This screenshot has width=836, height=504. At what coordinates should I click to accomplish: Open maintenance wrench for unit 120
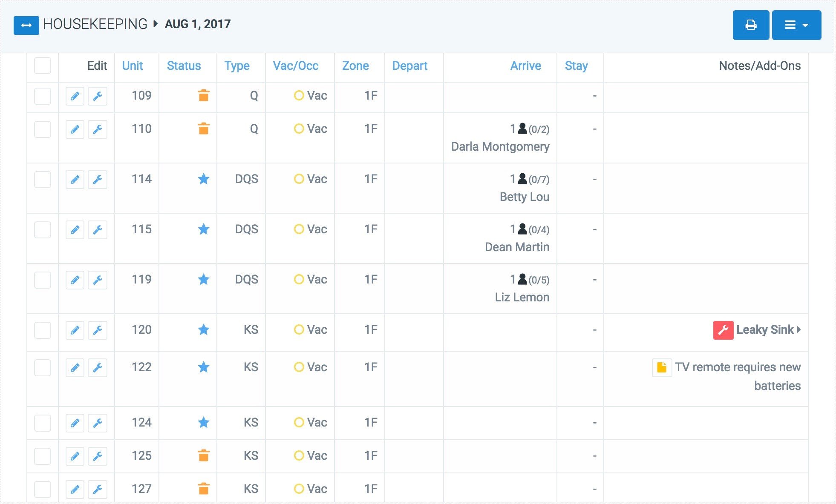click(x=98, y=330)
